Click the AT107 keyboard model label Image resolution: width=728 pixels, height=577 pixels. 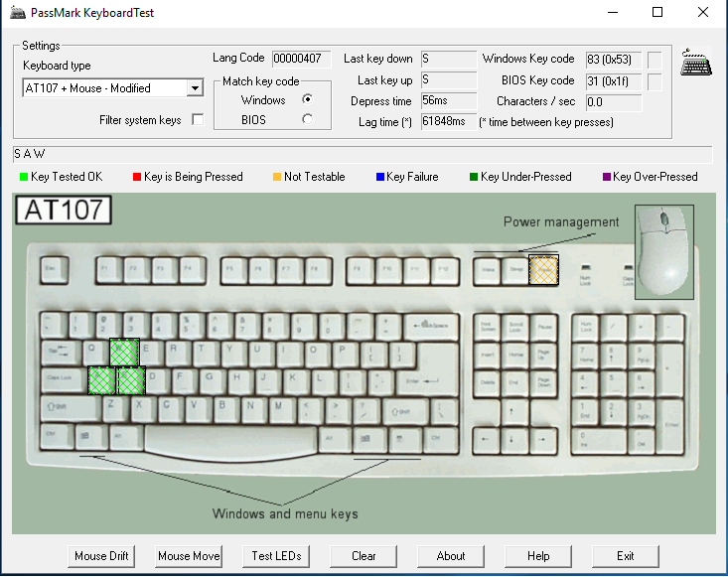pos(64,210)
